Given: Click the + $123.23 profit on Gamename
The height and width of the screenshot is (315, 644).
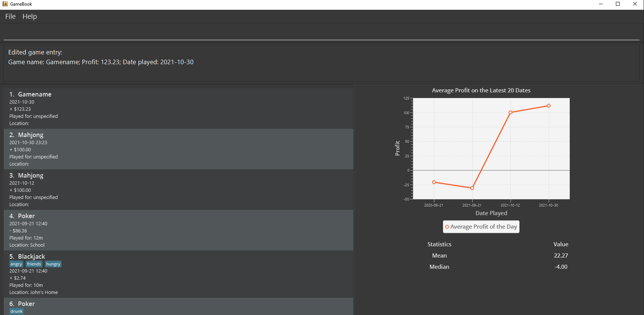Looking at the screenshot, I should pos(20,109).
